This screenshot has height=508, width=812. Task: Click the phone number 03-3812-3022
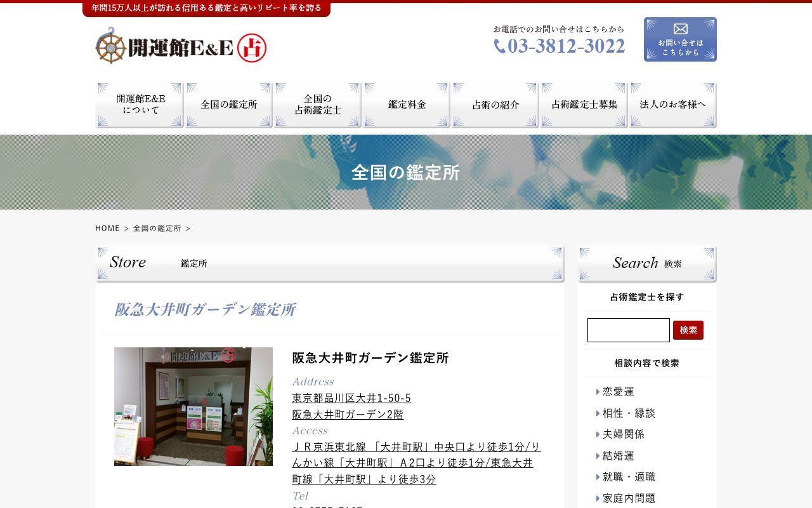tap(560, 46)
